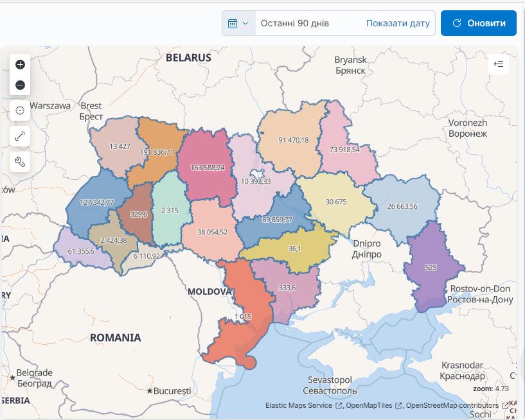Zoom in on the map

click(x=20, y=64)
